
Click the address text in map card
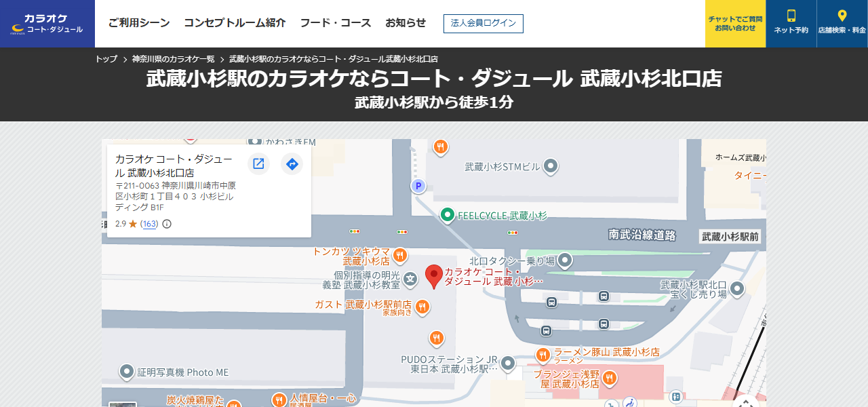(176, 196)
